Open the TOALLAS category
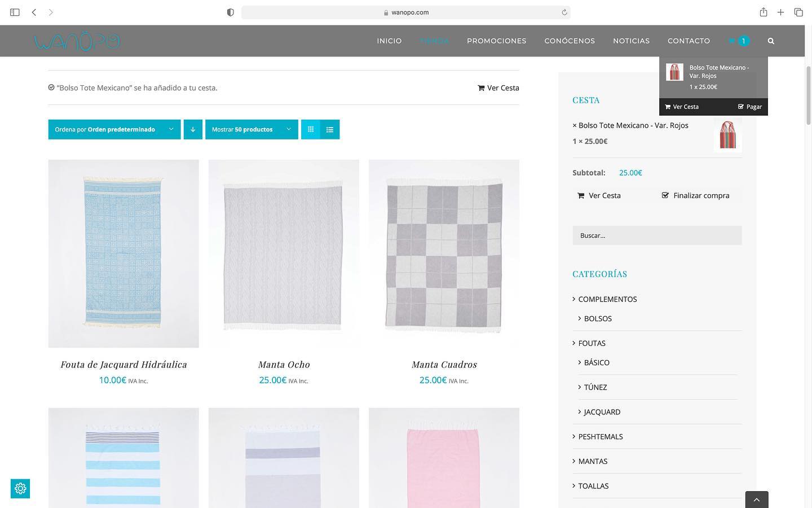The width and height of the screenshot is (812, 508). coord(593,486)
